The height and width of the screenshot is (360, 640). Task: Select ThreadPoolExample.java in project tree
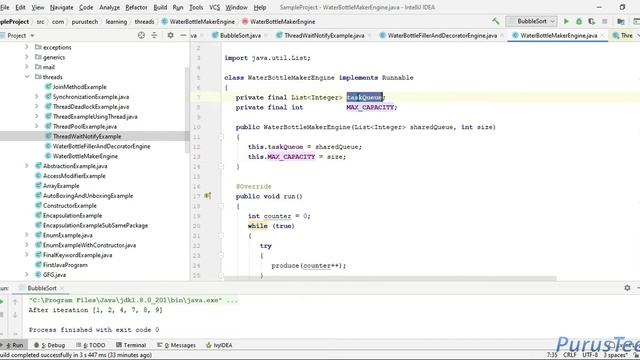click(84, 126)
